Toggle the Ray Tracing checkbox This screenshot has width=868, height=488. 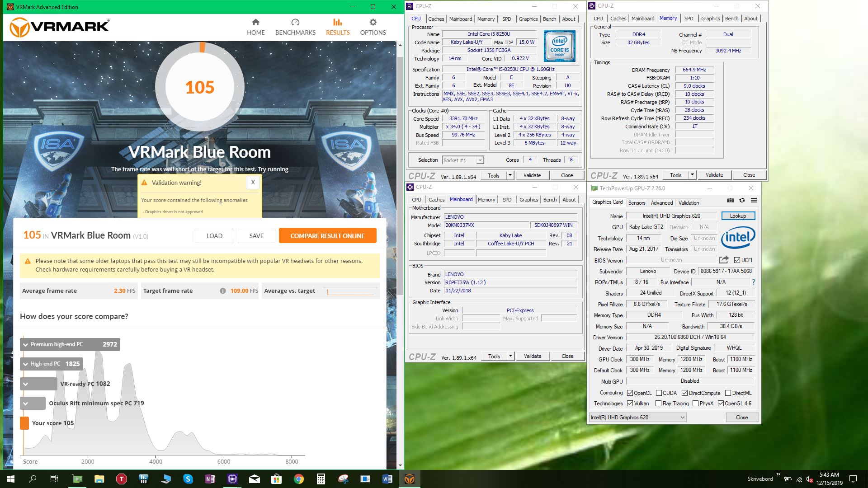coord(658,404)
